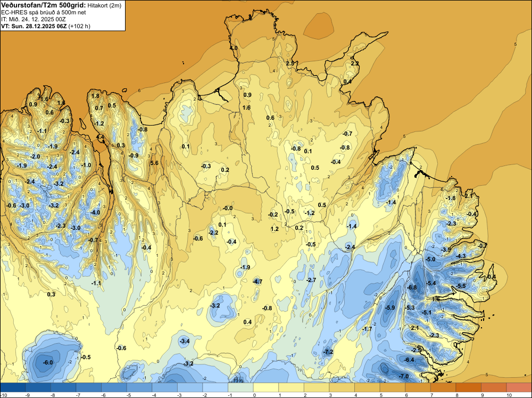This screenshot has height=398, width=532.
Task: Select the legend swatch between -8 and -7
Action: tap(63, 387)
